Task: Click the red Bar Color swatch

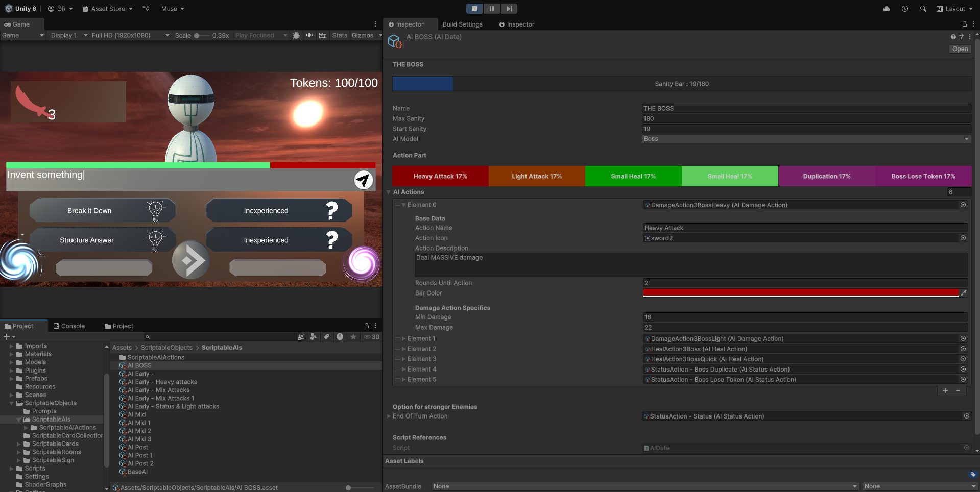Action: (802, 293)
